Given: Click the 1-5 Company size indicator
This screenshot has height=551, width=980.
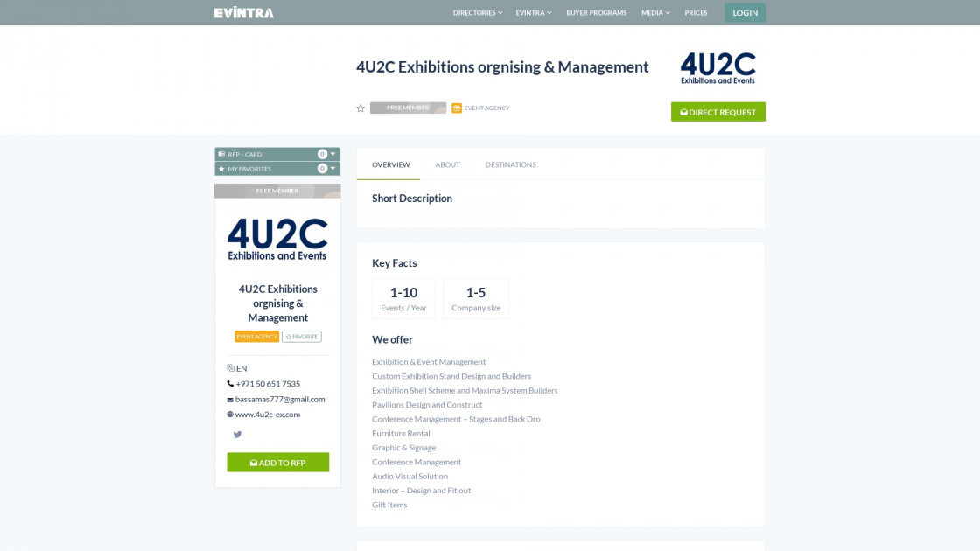Looking at the screenshot, I should (476, 297).
